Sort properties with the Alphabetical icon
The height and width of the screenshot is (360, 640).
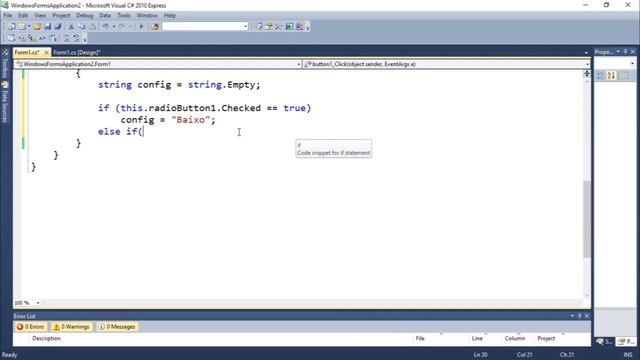point(611,76)
